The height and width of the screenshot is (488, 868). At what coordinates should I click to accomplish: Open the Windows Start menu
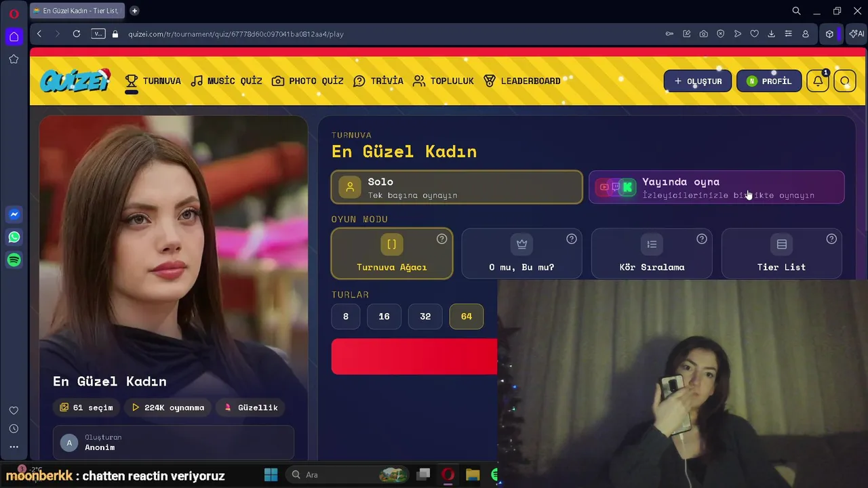pos(271,474)
